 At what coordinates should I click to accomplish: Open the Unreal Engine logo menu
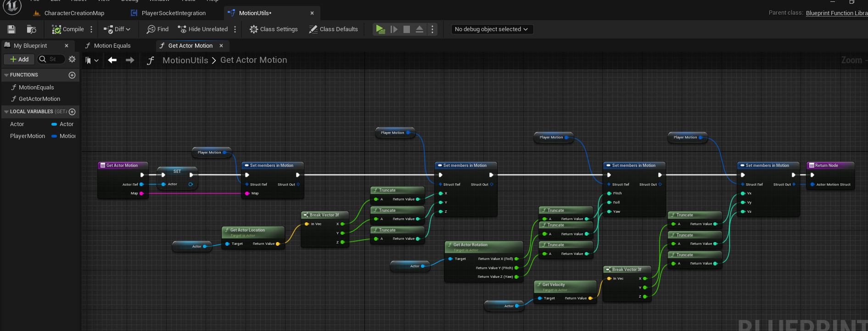[x=12, y=6]
